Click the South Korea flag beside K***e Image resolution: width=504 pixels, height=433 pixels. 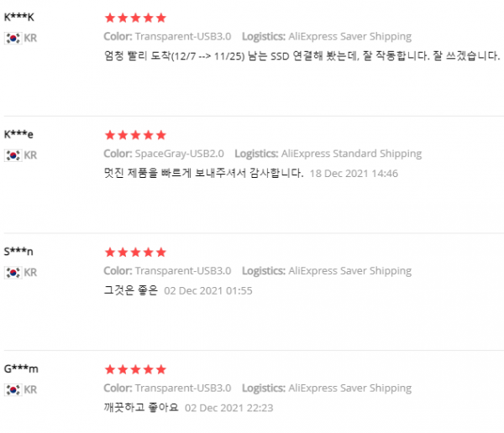click(13, 155)
